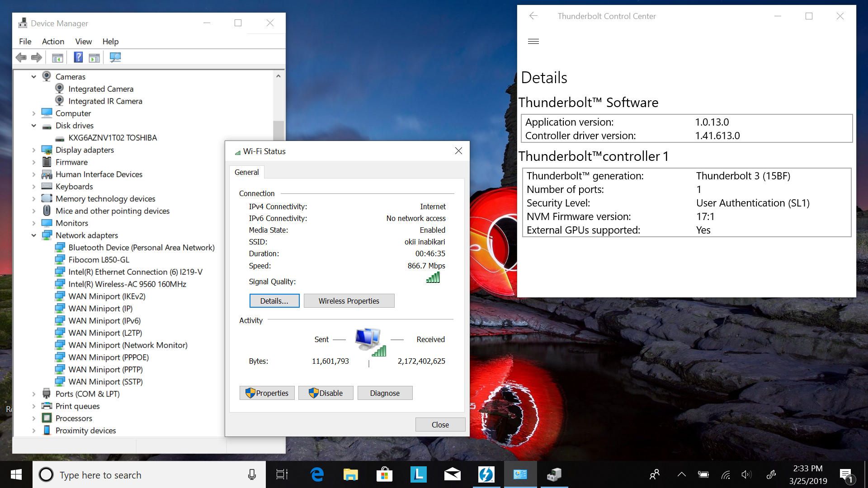Expand the Firmware category
Image resolution: width=868 pixels, height=488 pixels.
coord(34,162)
